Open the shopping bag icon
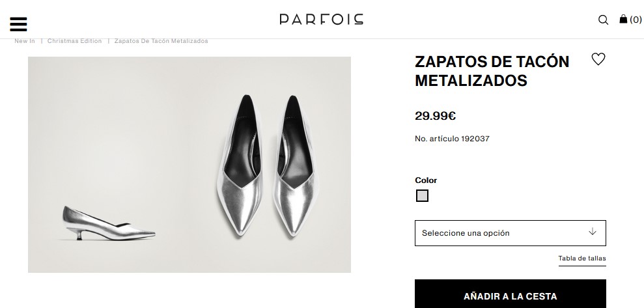This screenshot has width=644, height=308. (623, 20)
